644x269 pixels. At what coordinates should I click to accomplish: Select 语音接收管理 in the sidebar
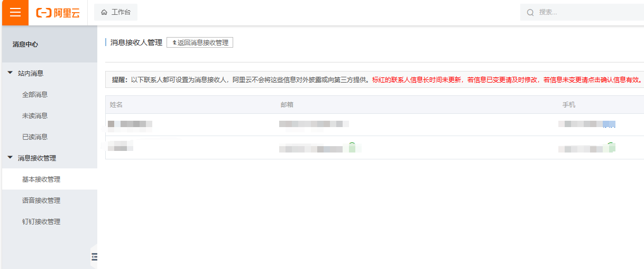click(x=41, y=200)
